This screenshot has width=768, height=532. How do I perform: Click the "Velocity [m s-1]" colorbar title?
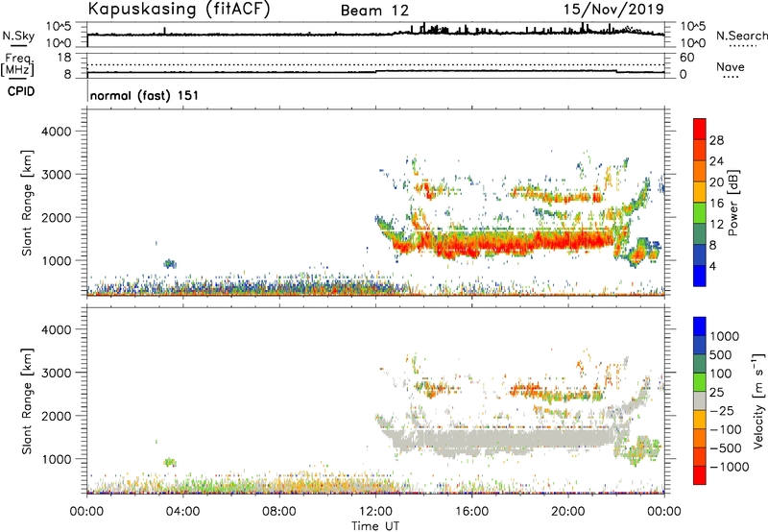(x=758, y=400)
